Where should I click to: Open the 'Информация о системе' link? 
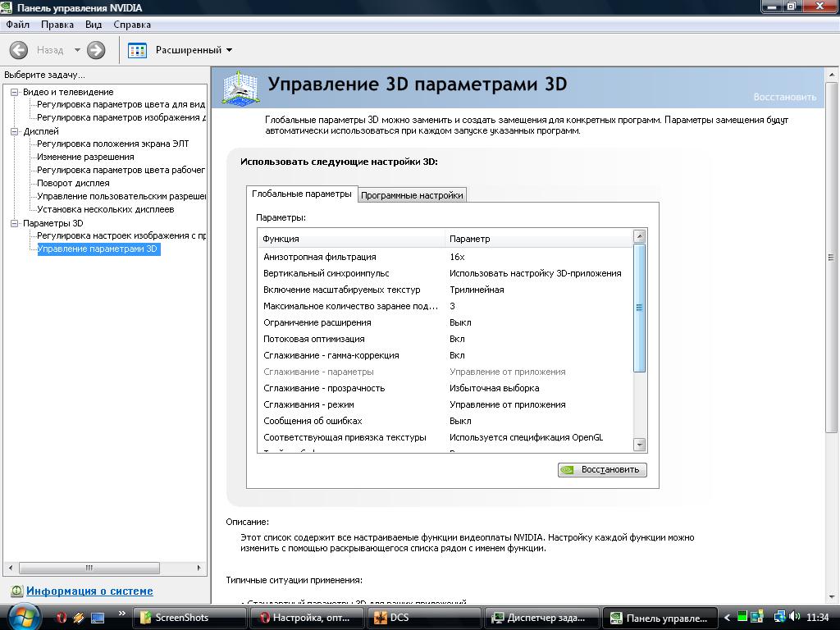click(89, 591)
